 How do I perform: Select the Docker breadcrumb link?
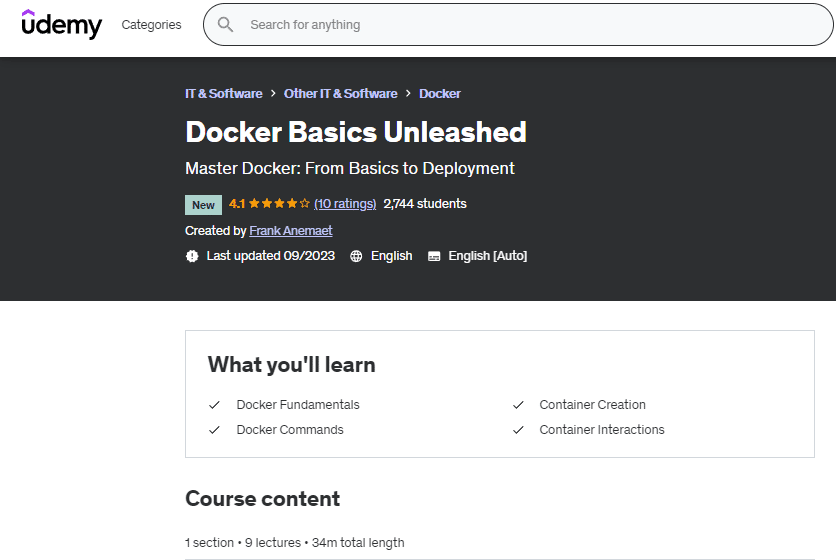point(440,93)
